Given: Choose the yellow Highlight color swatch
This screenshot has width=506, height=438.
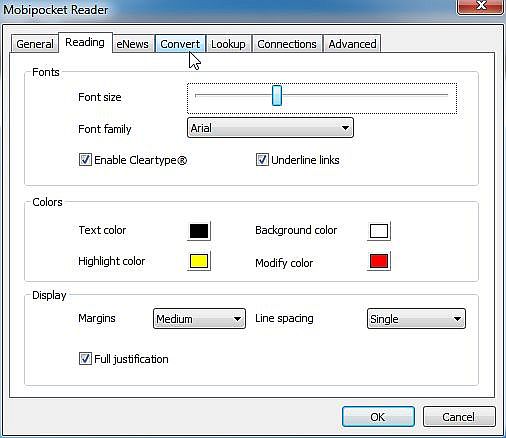Looking at the screenshot, I should pyautogui.click(x=199, y=261).
